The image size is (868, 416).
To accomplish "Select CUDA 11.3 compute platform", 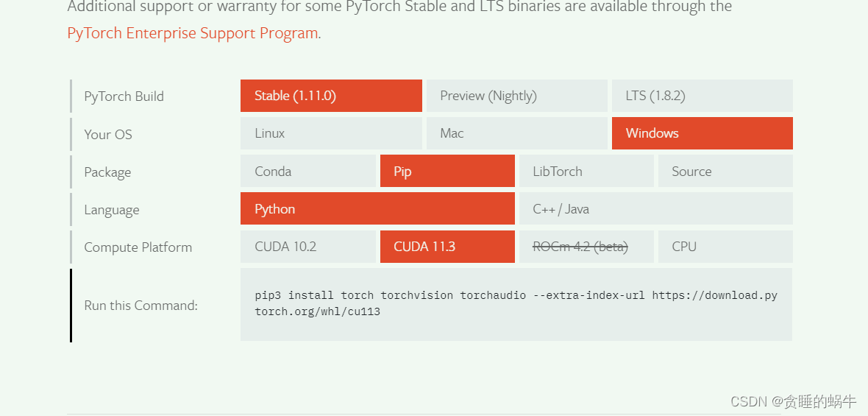I will click(x=447, y=247).
